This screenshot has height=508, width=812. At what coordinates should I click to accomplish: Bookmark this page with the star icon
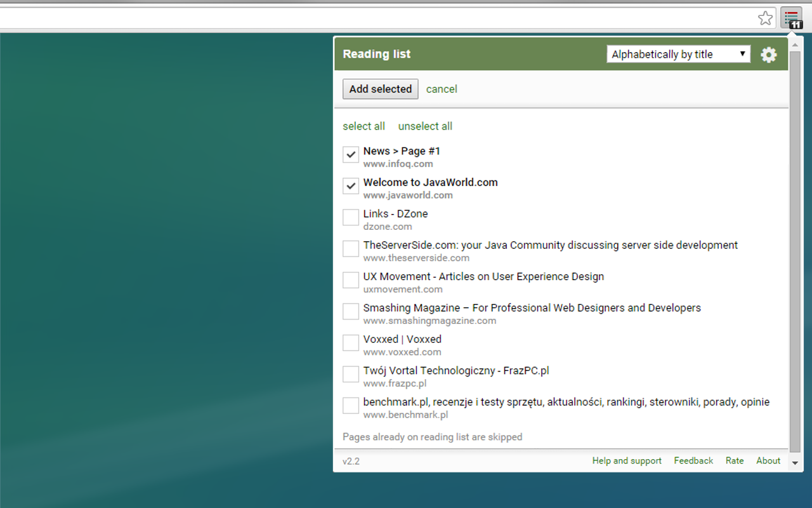coord(766,18)
